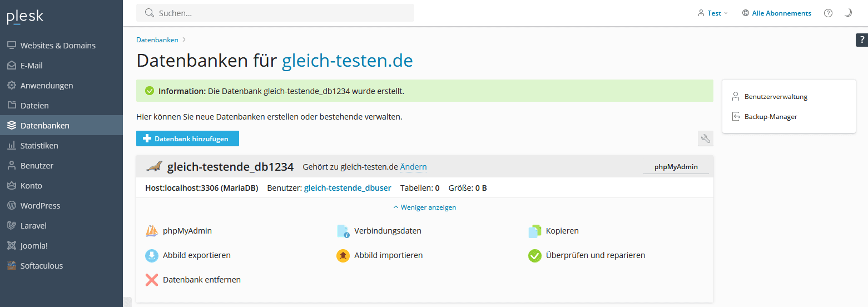Click the Überprüfen und reparieren checkmark icon

click(534, 255)
